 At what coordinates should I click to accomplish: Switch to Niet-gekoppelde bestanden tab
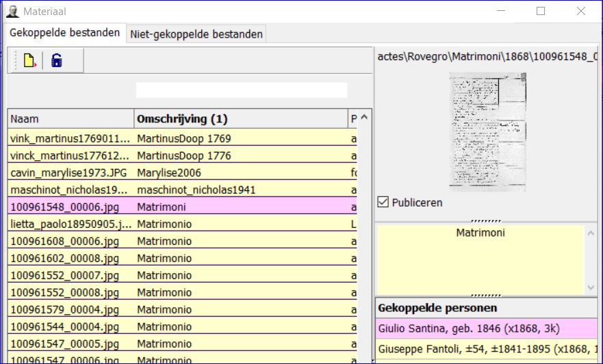point(196,34)
